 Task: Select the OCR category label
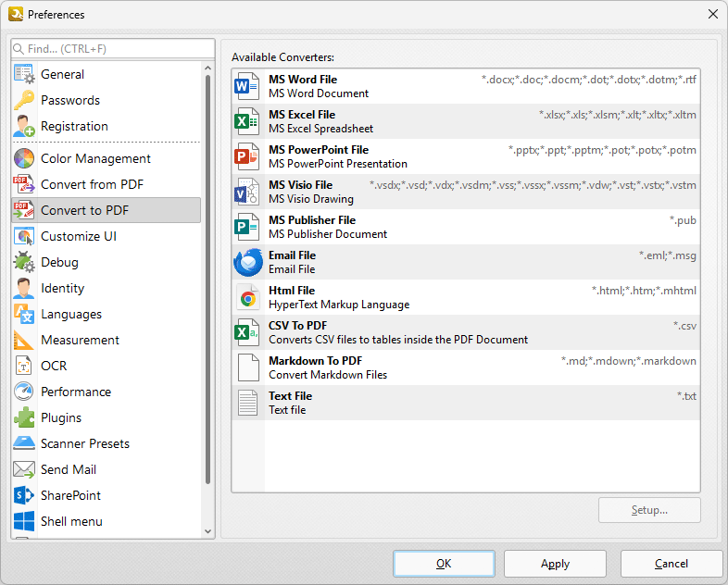point(54,366)
